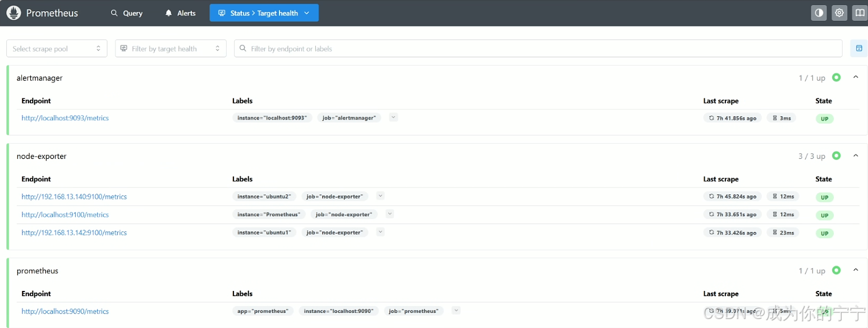Collapse the node-exporter pool section
Screen dimensions: 868x328
pyautogui.click(x=856, y=156)
